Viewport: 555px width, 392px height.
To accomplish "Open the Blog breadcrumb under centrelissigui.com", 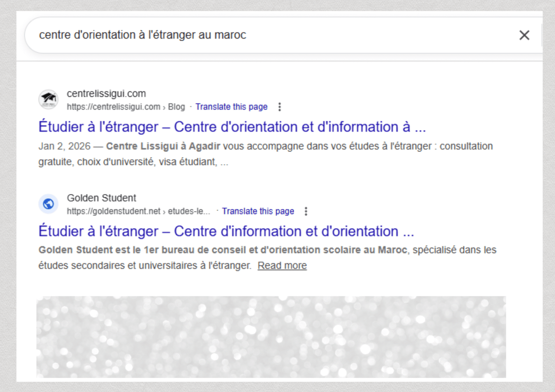I will (x=177, y=107).
